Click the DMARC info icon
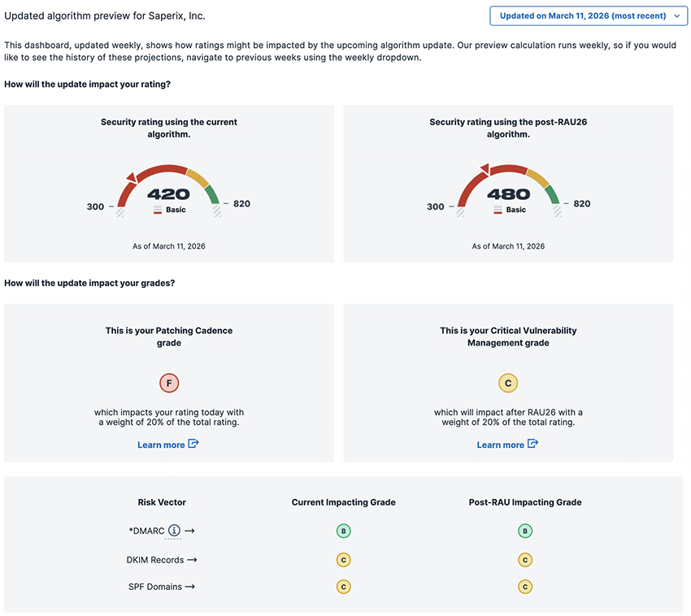 174,531
